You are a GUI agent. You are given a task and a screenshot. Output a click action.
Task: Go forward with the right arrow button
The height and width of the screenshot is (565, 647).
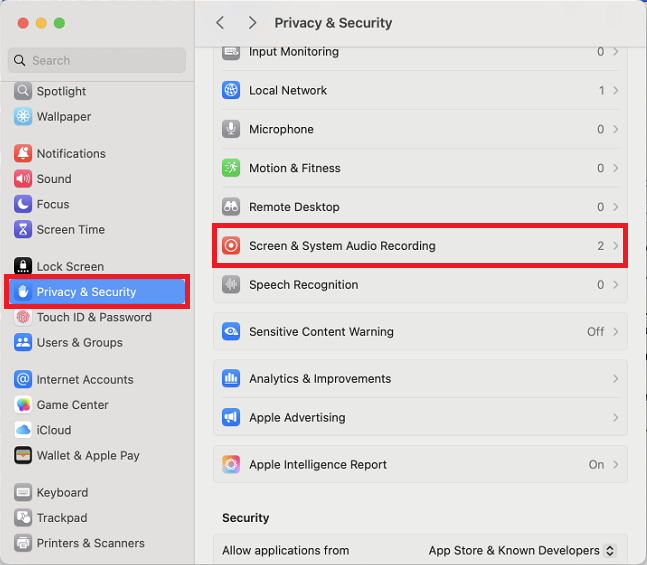click(x=253, y=23)
